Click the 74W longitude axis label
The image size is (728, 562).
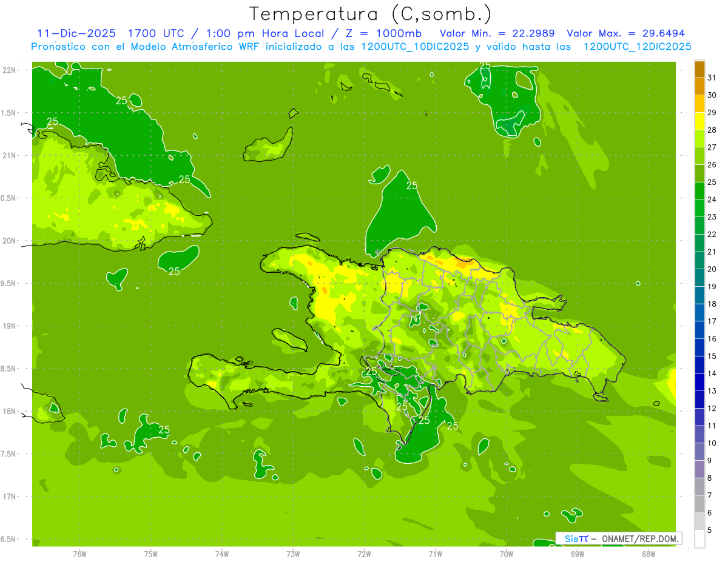221,554
